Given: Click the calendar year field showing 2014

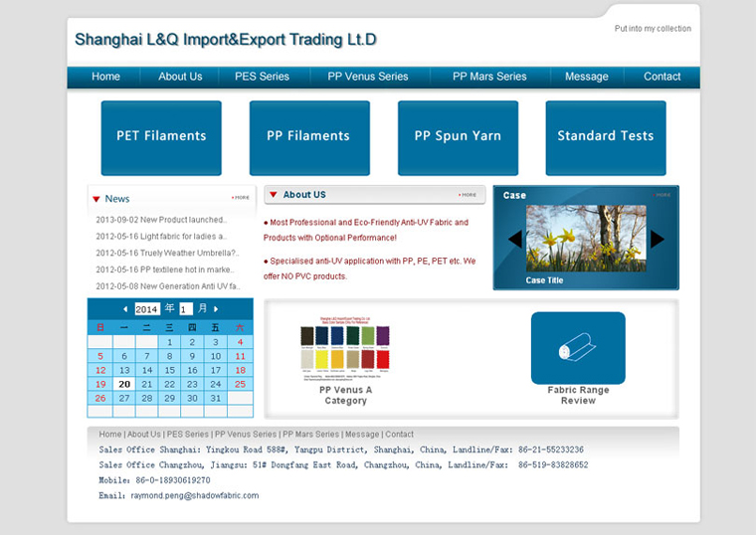Looking at the screenshot, I should (147, 309).
